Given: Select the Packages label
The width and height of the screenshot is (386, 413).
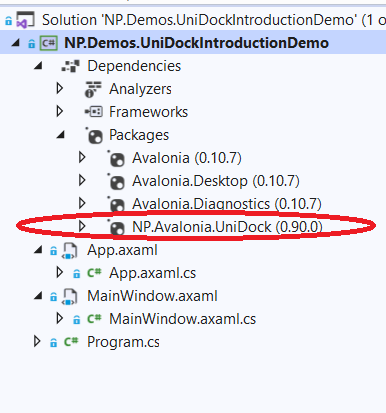Looking at the screenshot, I should [x=139, y=135].
